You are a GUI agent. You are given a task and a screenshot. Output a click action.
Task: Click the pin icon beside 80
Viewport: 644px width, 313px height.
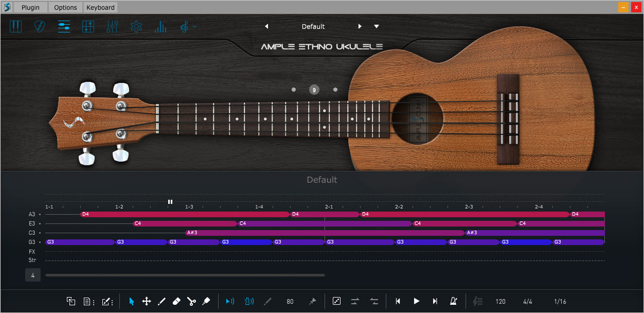click(312, 301)
